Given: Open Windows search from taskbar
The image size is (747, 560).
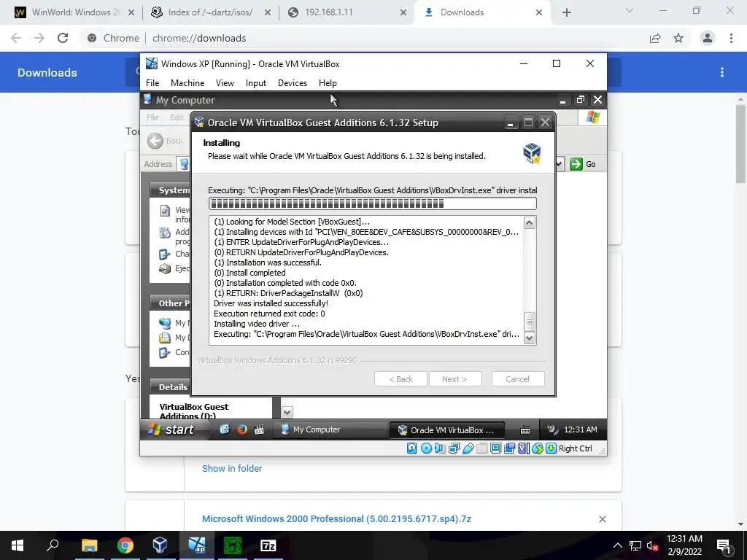Looking at the screenshot, I should [53, 545].
